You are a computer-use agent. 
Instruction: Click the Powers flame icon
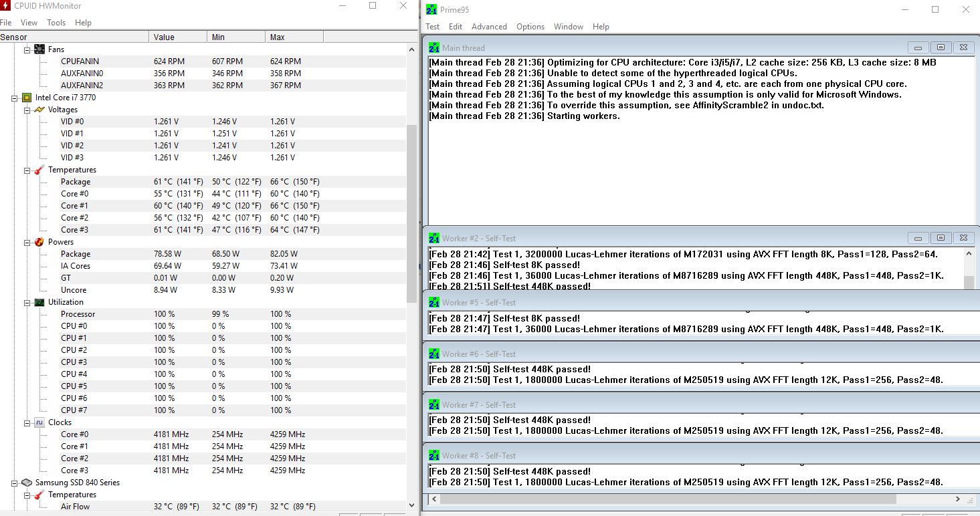point(39,242)
